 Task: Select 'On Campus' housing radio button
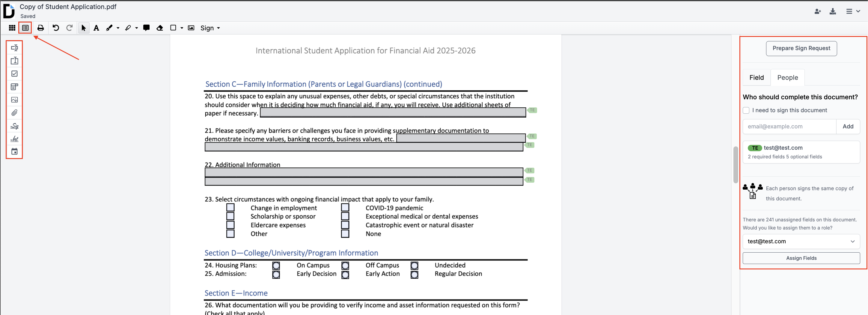276,266
